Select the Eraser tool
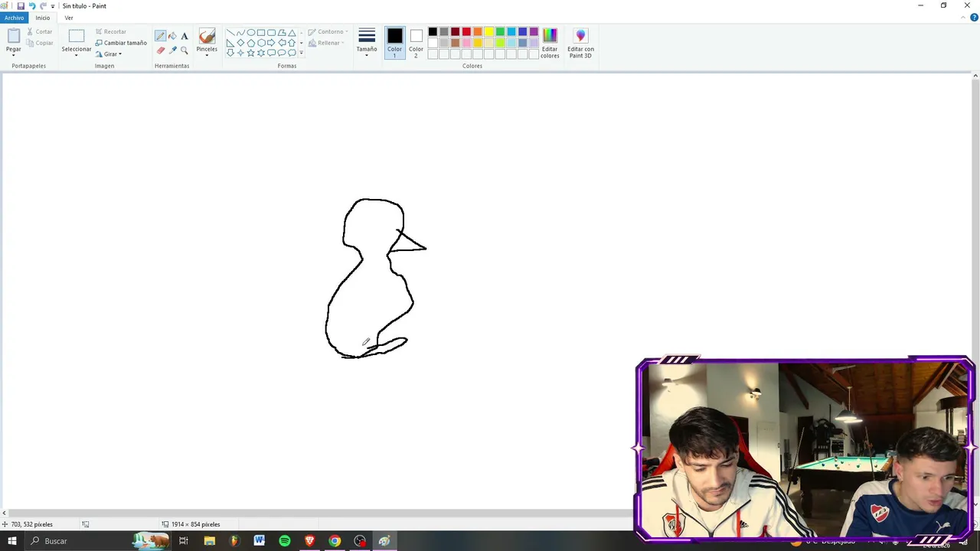980x551 pixels. [x=160, y=51]
